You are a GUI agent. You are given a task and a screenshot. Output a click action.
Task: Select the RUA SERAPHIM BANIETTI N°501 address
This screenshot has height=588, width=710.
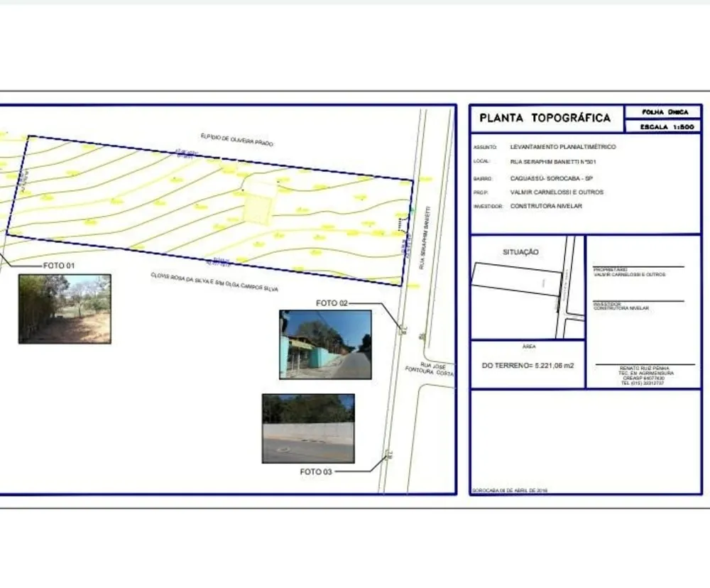pyautogui.click(x=553, y=162)
